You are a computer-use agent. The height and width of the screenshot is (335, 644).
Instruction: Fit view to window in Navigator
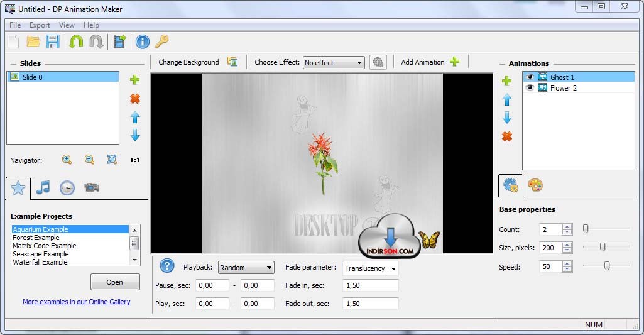tap(112, 160)
